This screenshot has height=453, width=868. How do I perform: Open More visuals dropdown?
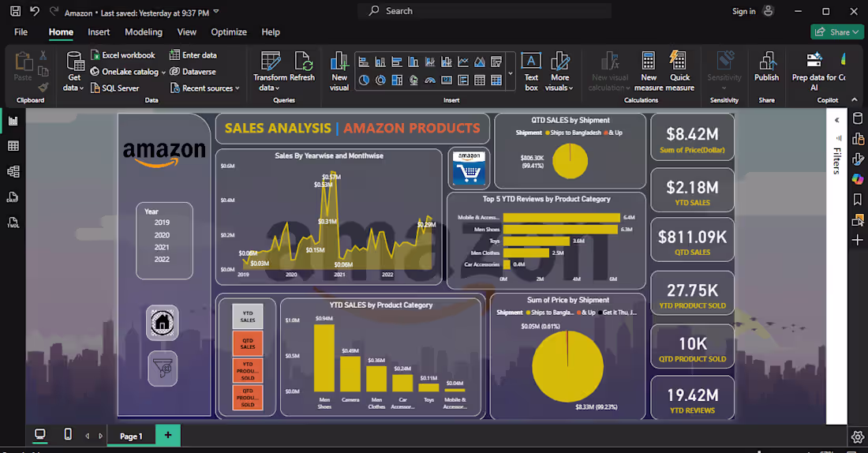click(559, 72)
